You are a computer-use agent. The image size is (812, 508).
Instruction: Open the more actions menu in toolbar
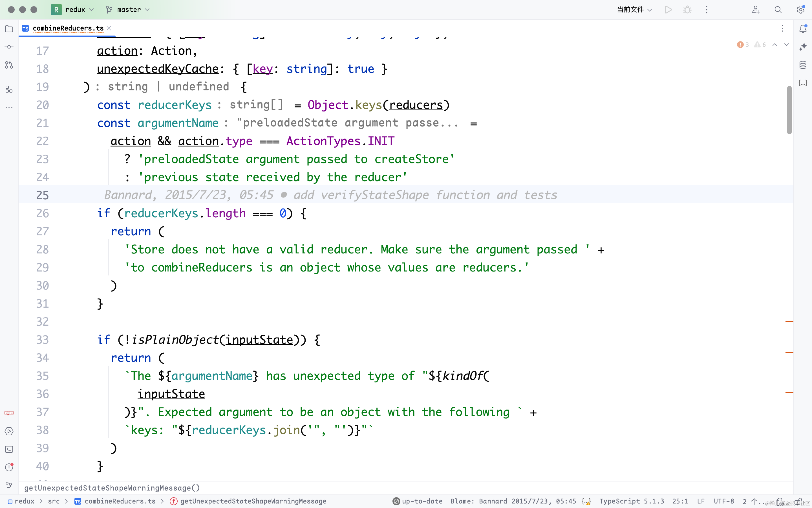706,10
